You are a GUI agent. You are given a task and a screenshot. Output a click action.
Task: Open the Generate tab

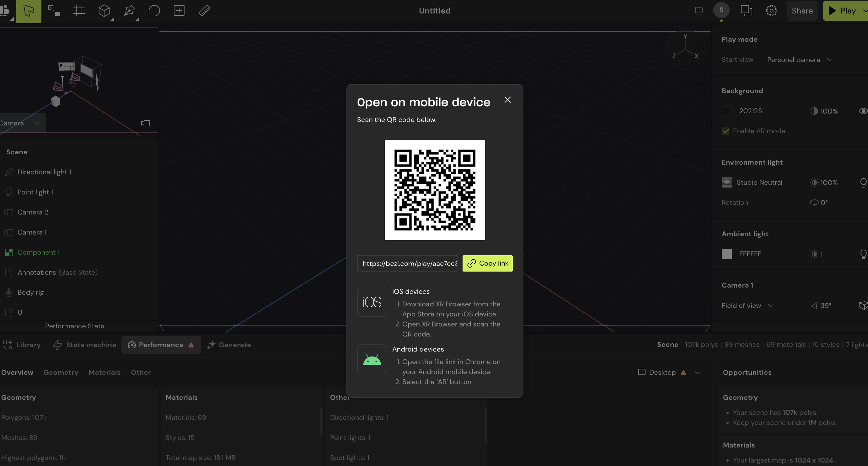tap(229, 345)
